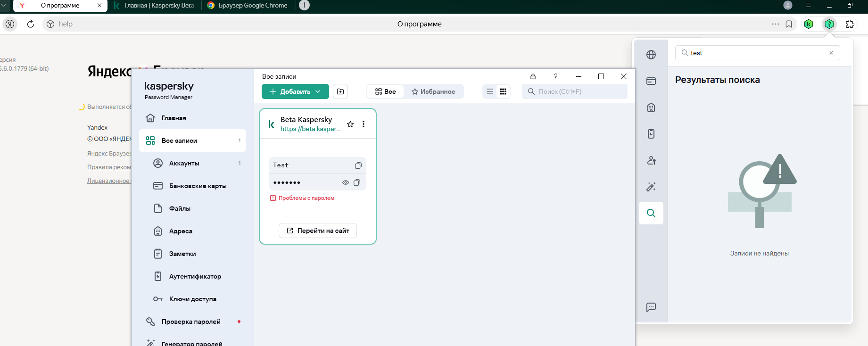Switch to 'Главная | Kaspersky Beta' browser tab

(x=155, y=6)
